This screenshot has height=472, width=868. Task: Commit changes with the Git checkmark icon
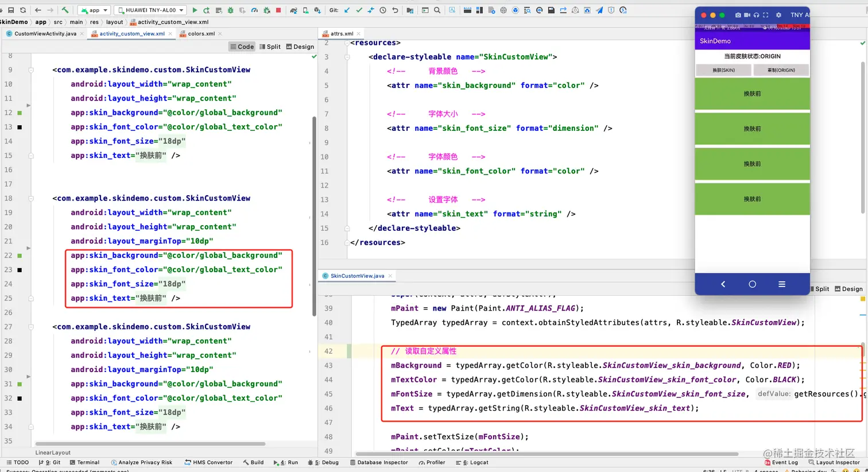click(359, 10)
